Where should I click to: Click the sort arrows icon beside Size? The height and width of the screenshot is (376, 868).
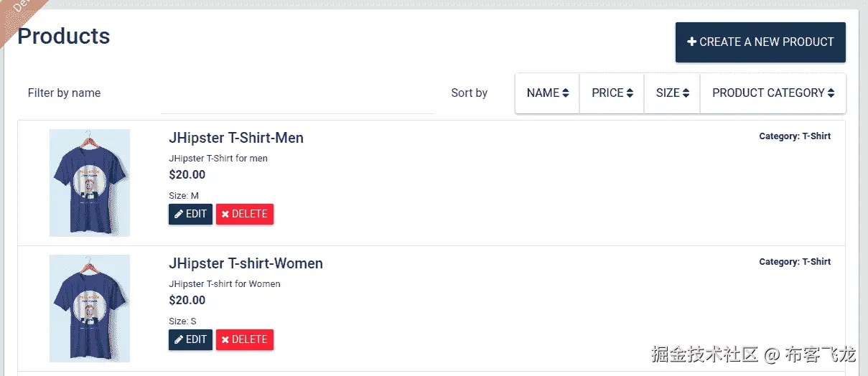click(686, 93)
